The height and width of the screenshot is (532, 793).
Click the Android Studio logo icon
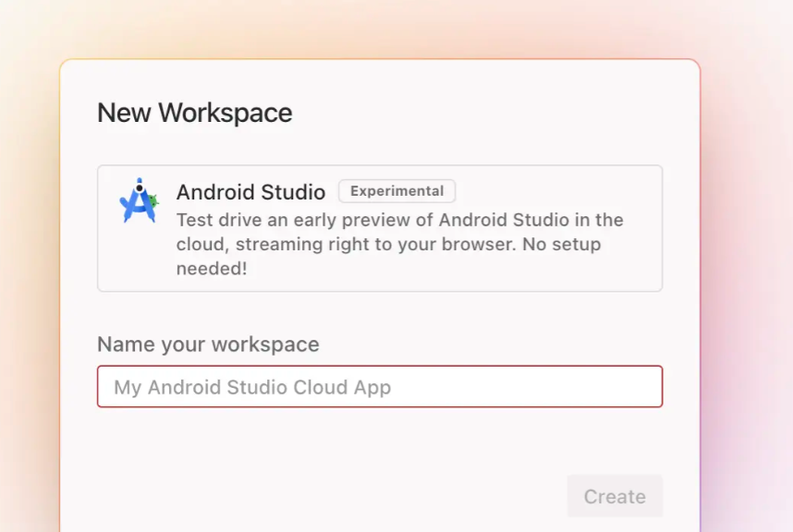click(x=140, y=198)
